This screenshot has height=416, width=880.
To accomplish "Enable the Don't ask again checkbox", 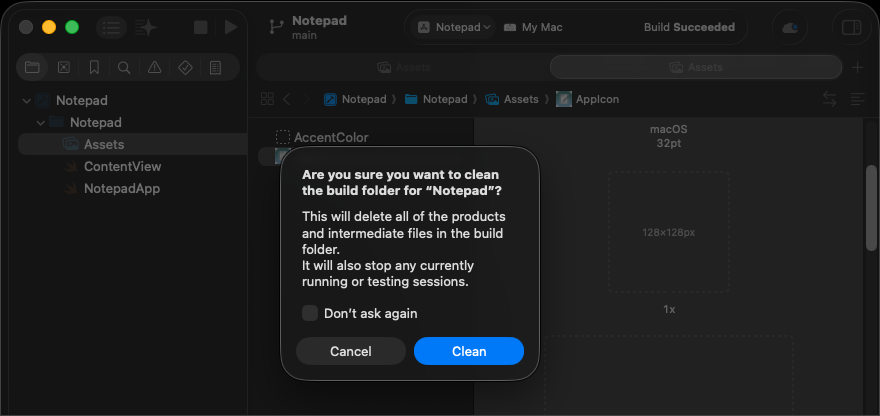I will (x=310, y=313).
